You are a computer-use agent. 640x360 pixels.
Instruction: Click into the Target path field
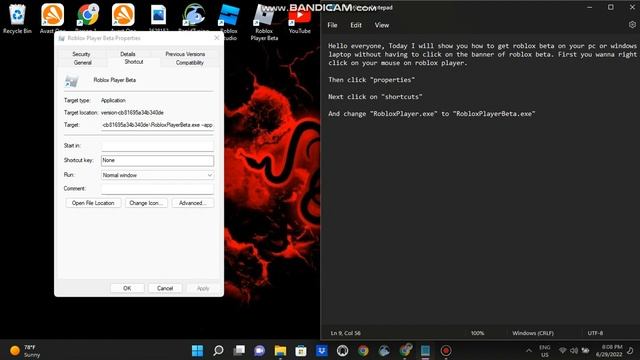click(x=157, y=125)
